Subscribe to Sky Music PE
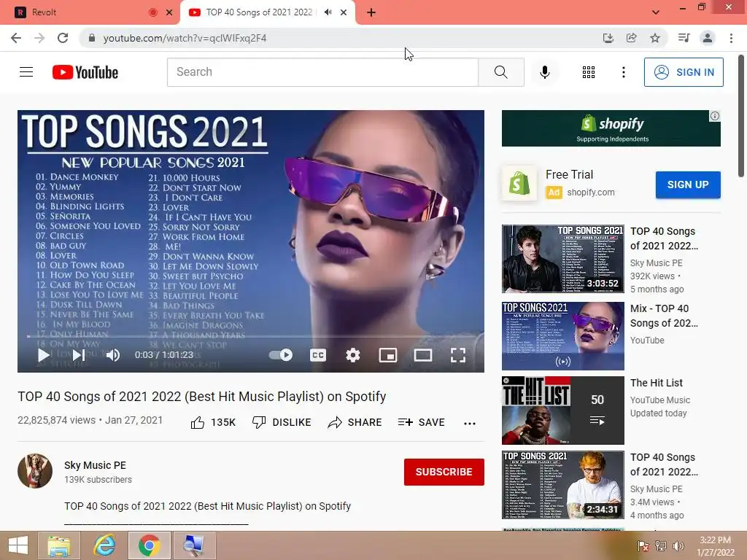Viewport: 747px width, 560px height. [x=444, y=472]
